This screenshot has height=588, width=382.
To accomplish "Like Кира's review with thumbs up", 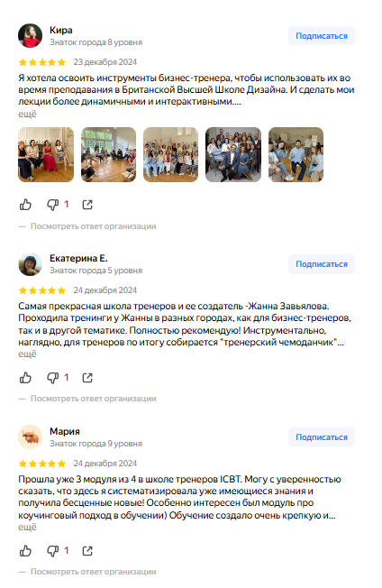I will (x=25, y=205).
